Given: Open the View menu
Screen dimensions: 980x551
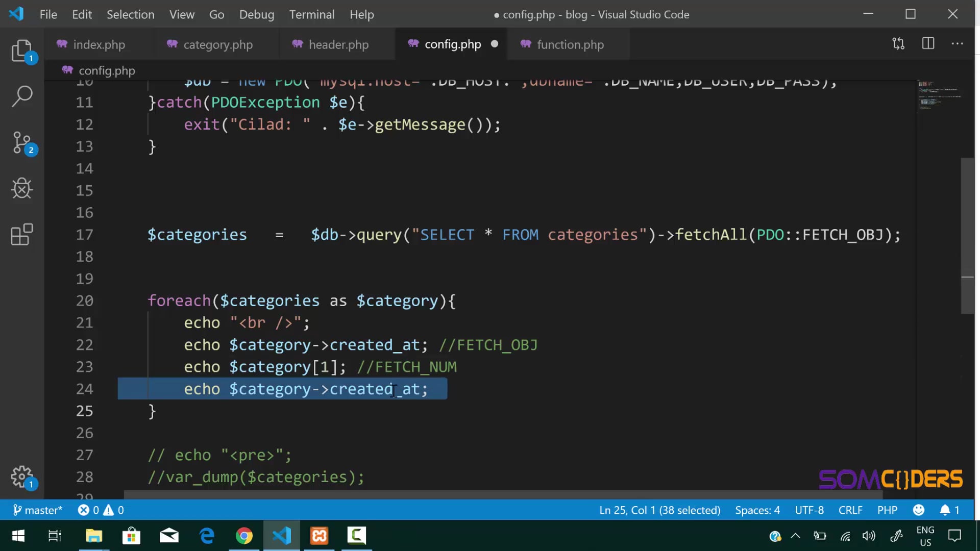Looking at the screenshot, I should click(x=182, y=14).
